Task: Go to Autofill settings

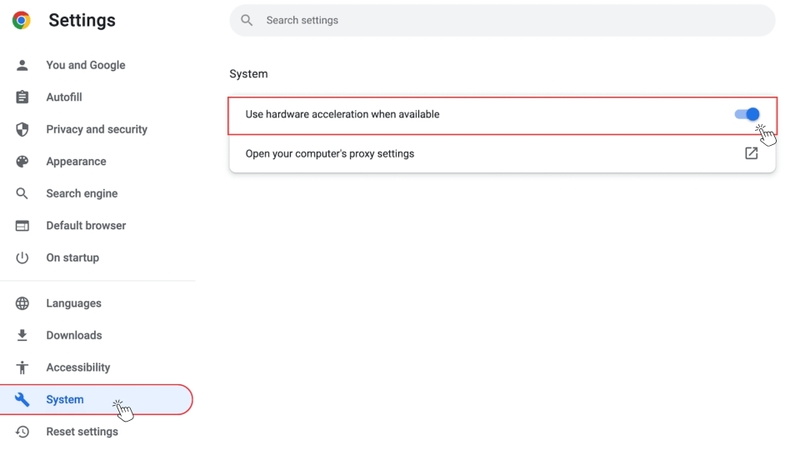Action: tap(64, 97)
